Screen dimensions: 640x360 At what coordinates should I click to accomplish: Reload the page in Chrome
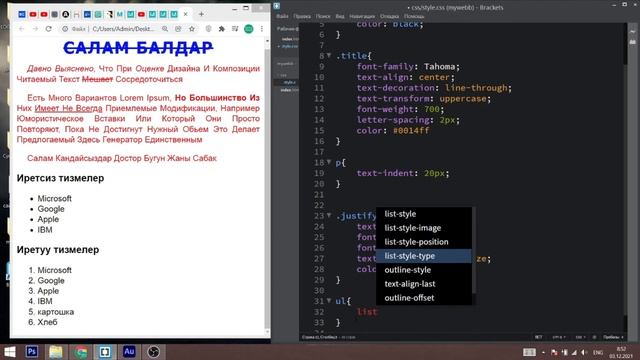point(49,29)
